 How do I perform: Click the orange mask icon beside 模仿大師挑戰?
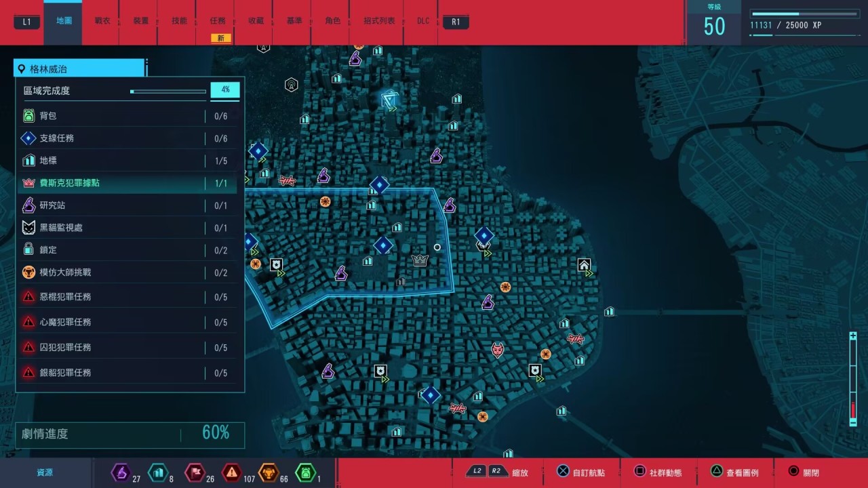pyautogui.click(x=28, y=272)
